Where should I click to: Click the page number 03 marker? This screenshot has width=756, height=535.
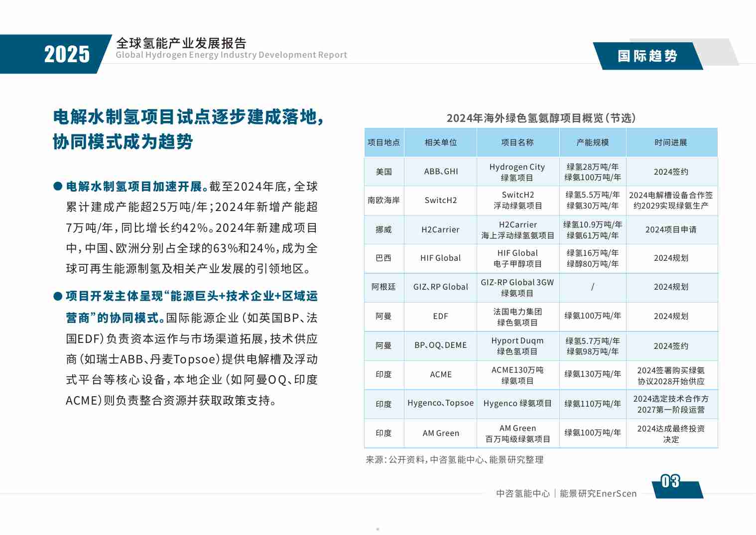[670, 482]
